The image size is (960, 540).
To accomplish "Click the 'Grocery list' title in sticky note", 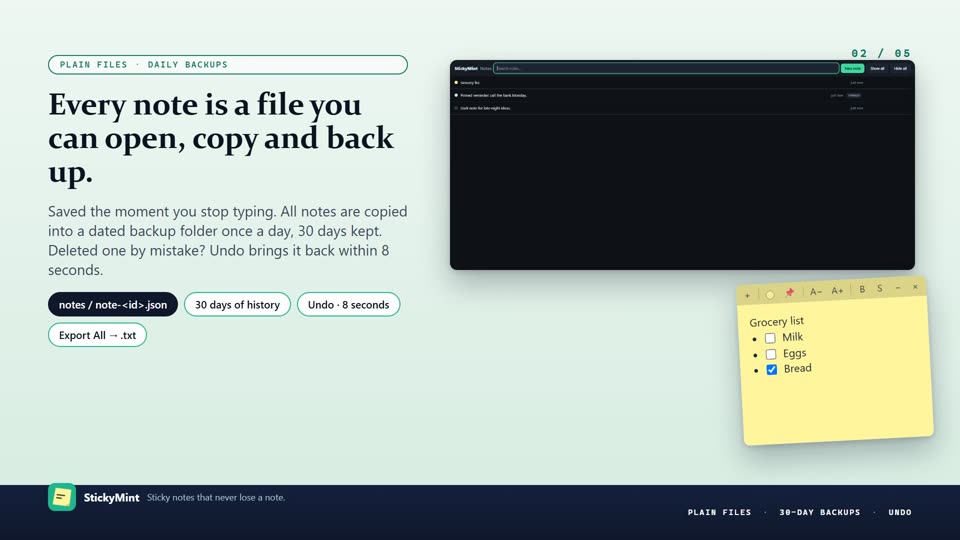I will click(x=776, y=321).
